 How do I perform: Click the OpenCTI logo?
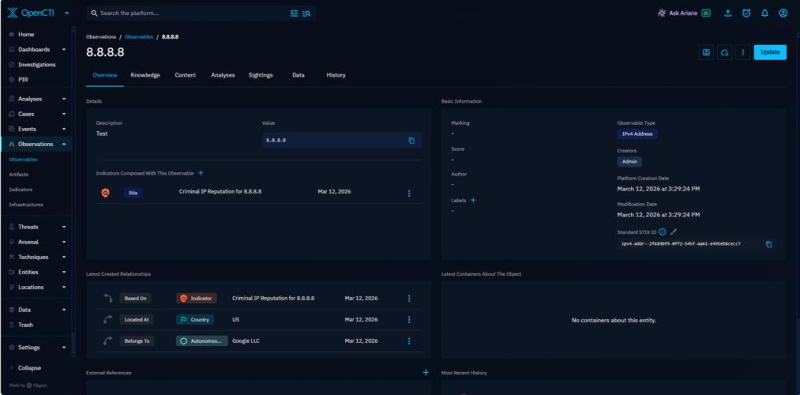(x=32, y=13)
